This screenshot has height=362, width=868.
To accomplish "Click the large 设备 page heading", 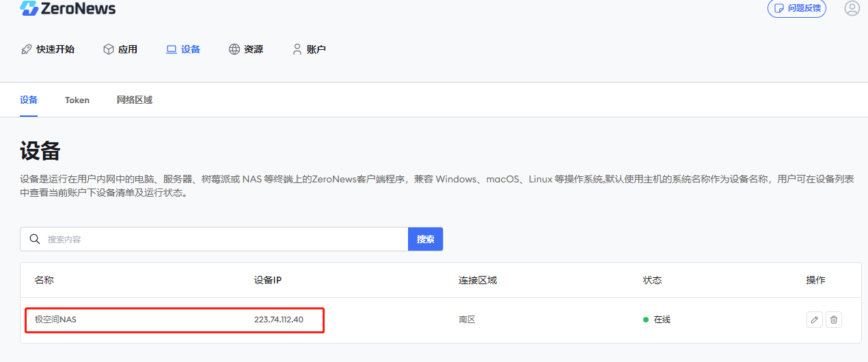I will point(40,150).
